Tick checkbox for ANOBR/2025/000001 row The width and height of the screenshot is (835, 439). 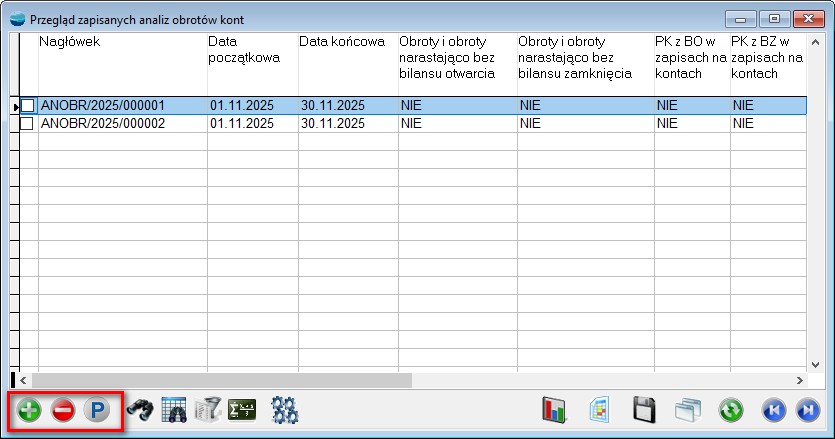[27, 105]
